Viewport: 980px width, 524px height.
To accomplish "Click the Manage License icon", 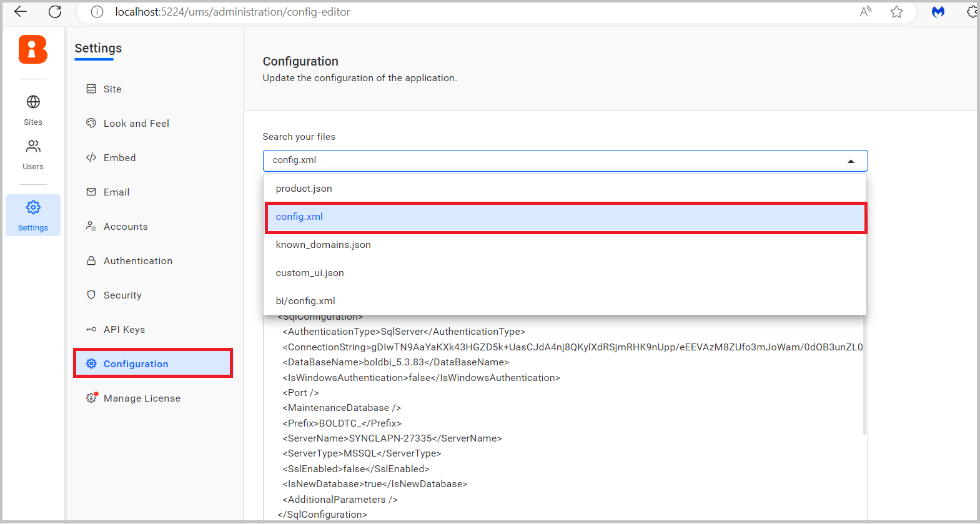I will point(92,397).
